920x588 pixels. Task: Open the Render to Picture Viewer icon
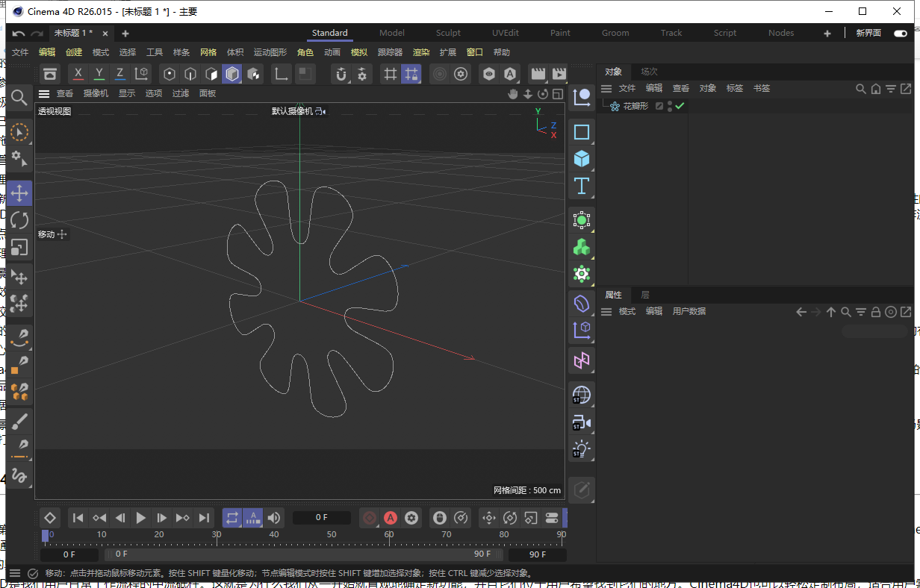pos(559,74)
